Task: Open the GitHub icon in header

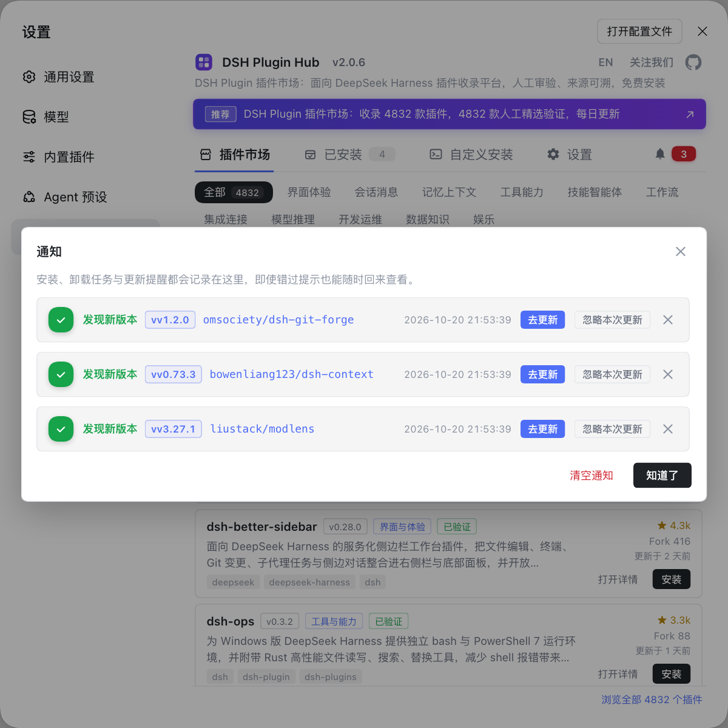Action: (x=693, y=62)
